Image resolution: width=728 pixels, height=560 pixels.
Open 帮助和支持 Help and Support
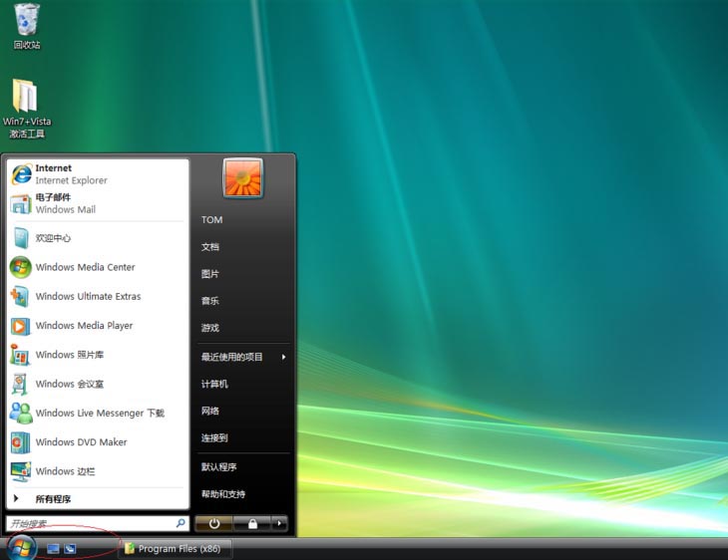223,493
